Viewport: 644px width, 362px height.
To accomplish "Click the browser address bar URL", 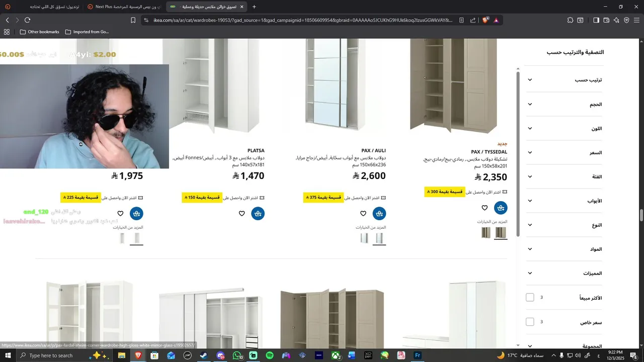I will click(302, 20).
